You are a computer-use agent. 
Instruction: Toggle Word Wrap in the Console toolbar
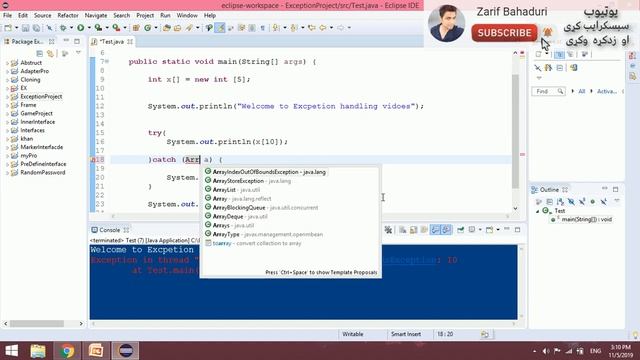(424, 230)
